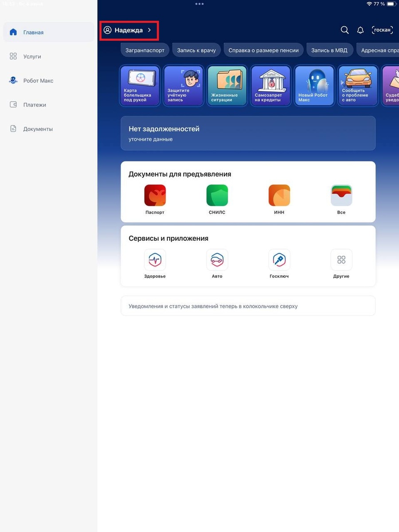Click the Документы для предъявления heading
Screen dimensions: 399x532
(180, 174)
